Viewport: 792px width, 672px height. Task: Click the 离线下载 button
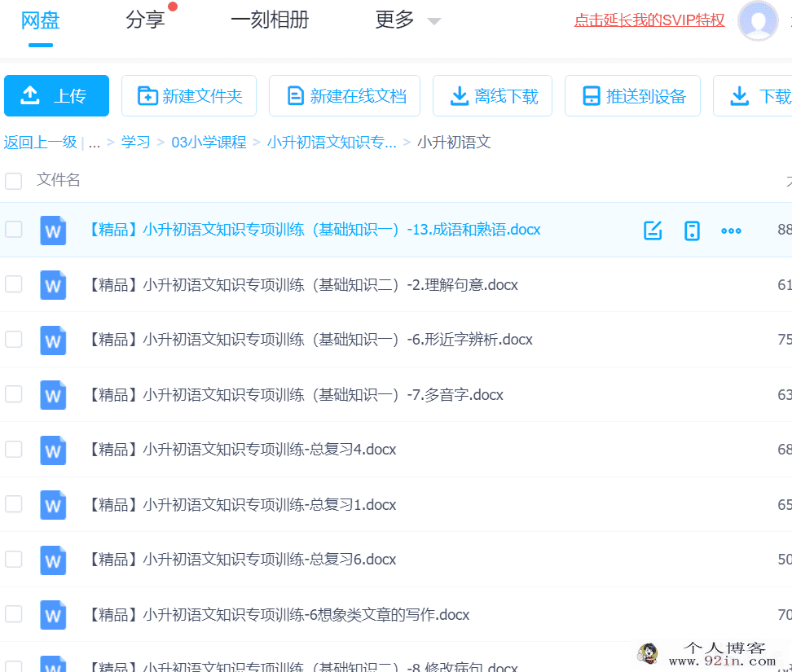(492, 96)
